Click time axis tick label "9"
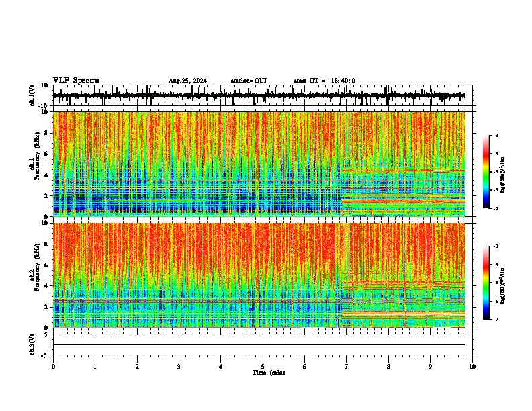Viewport: 532px width, 411px height. click(x=430, y=367)
